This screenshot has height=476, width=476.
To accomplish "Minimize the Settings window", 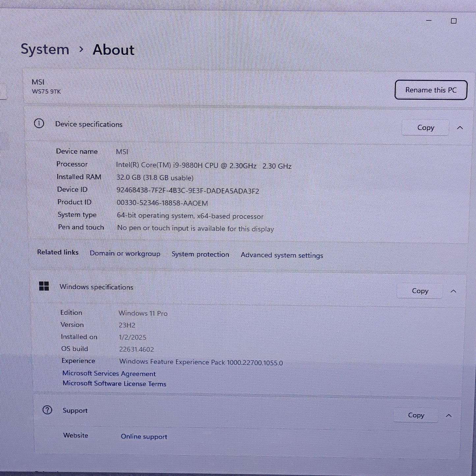I will point(429,20).
